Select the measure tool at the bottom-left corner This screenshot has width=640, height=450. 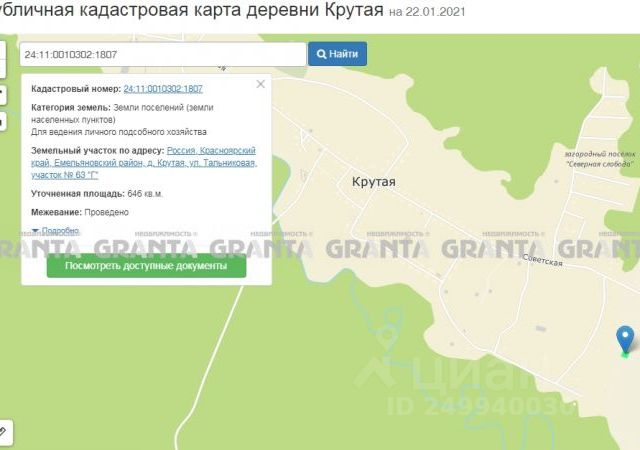click(4, 432)
